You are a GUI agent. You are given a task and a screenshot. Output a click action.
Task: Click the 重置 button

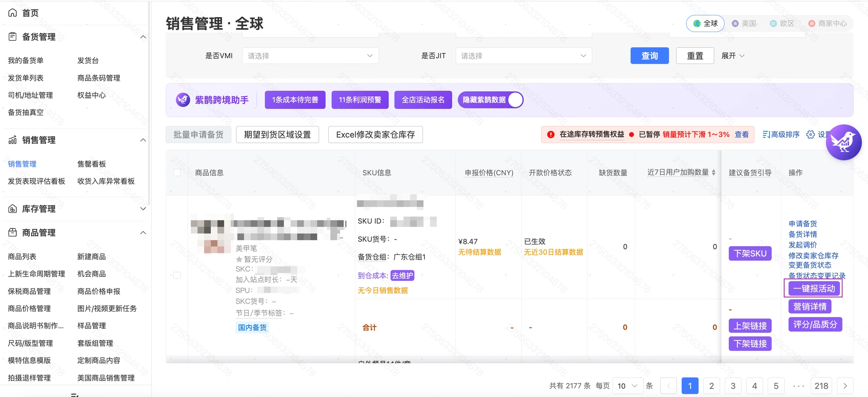[695, 56]
